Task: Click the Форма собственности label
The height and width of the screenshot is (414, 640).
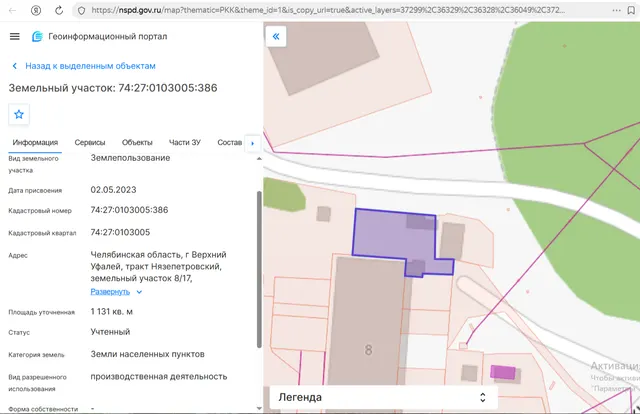Action: [43, 409]
